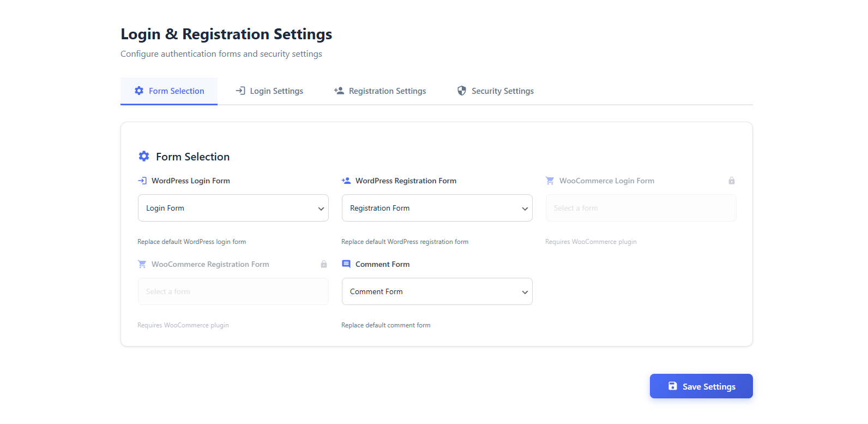
Task: Click gear icon in Form Selection tab
Action: [139, 91]
